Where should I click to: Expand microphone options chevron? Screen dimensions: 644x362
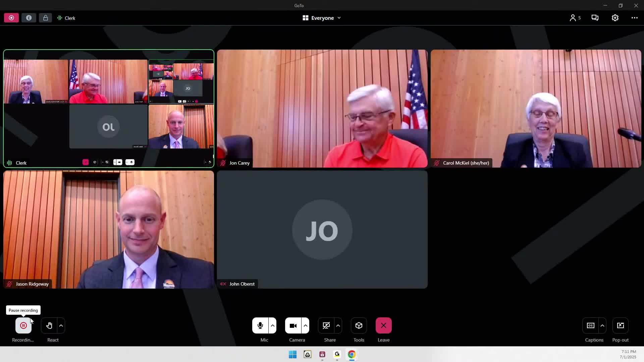(x=272, y=325)
